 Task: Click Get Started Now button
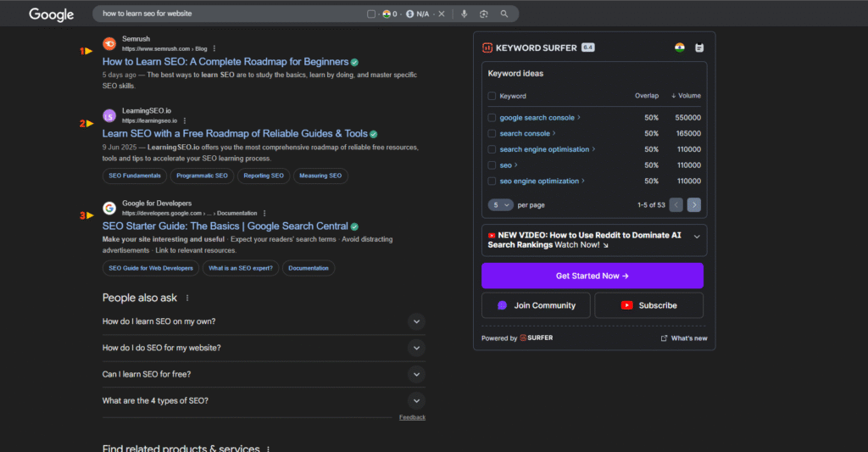click(x=593, y=276)
